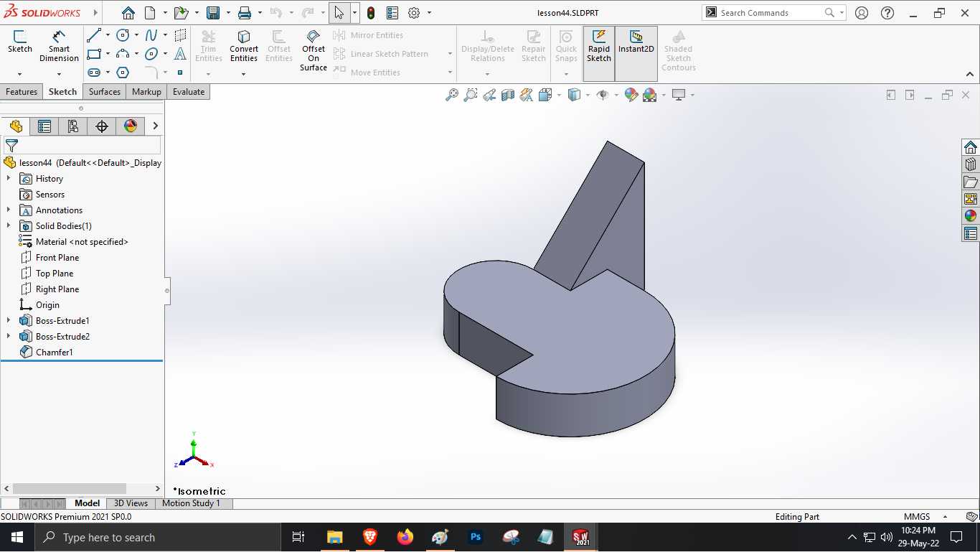Select the Polygon sketch tool

pyautogui.click(x=123, y=73)
